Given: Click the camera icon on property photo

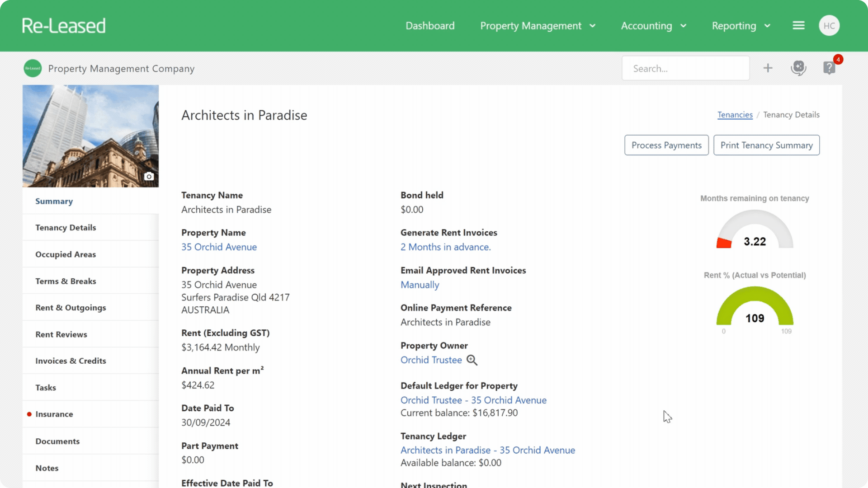Looking at the screenshot, I should click(x=149, y=176).
